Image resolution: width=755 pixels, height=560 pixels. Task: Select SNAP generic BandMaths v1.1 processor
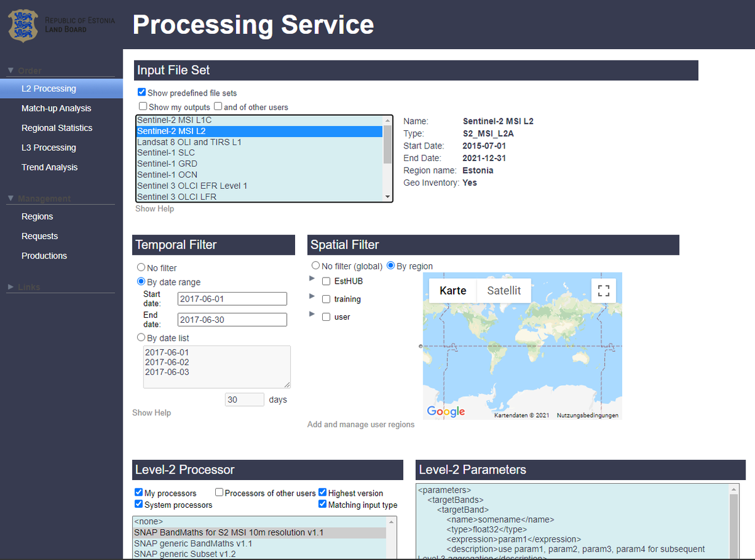260,544
